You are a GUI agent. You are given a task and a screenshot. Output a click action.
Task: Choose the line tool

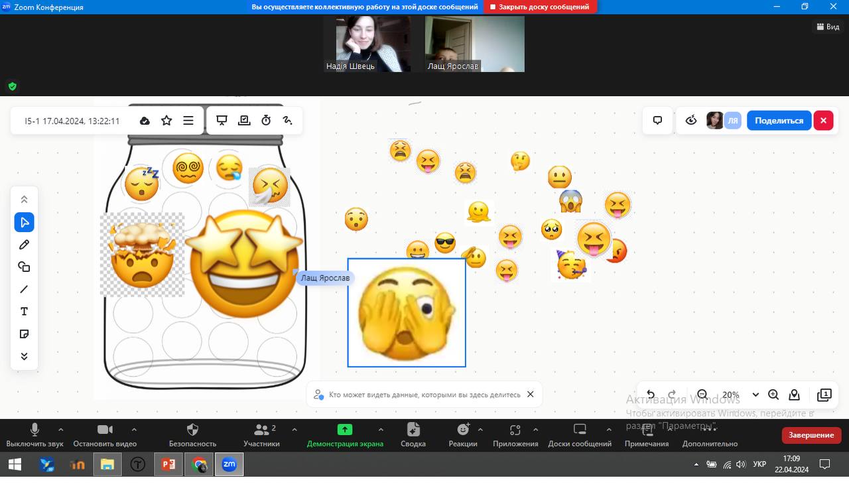coord(24,289)
